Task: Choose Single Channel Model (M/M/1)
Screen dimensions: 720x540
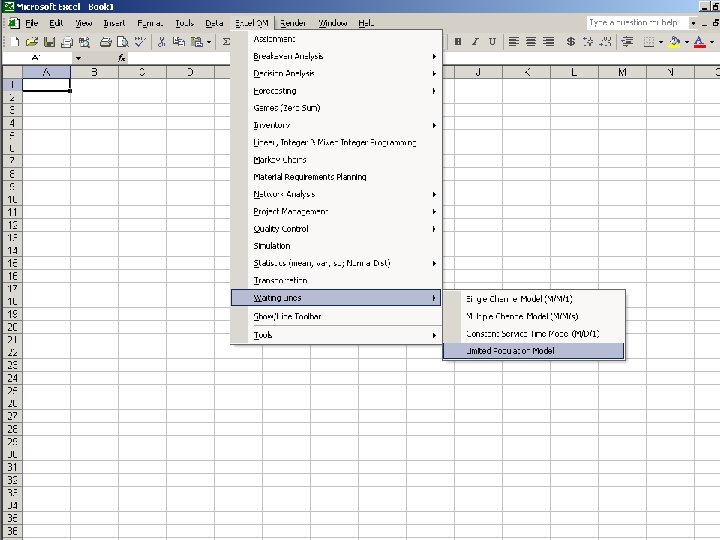Action: coord(534,299)
